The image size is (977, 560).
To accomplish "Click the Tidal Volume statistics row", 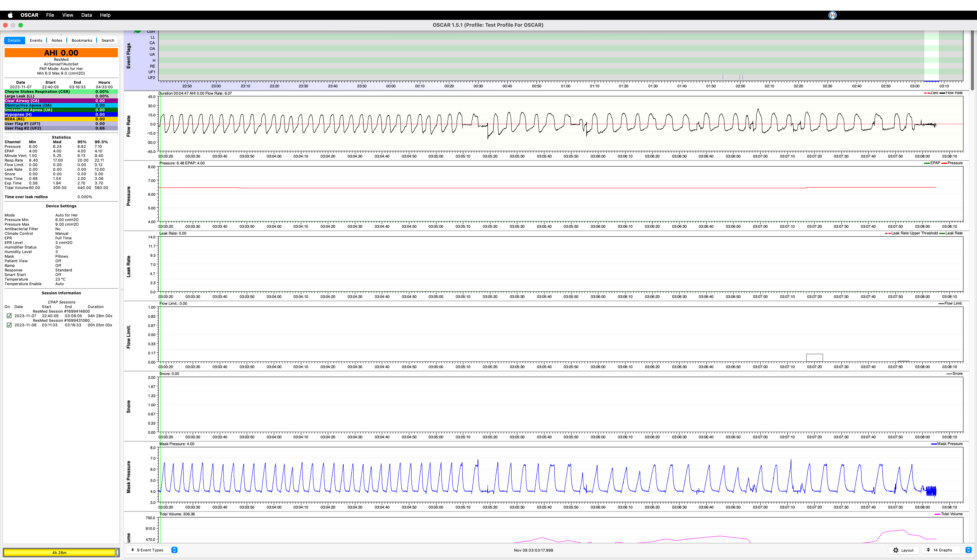I will tap(56, 188).
